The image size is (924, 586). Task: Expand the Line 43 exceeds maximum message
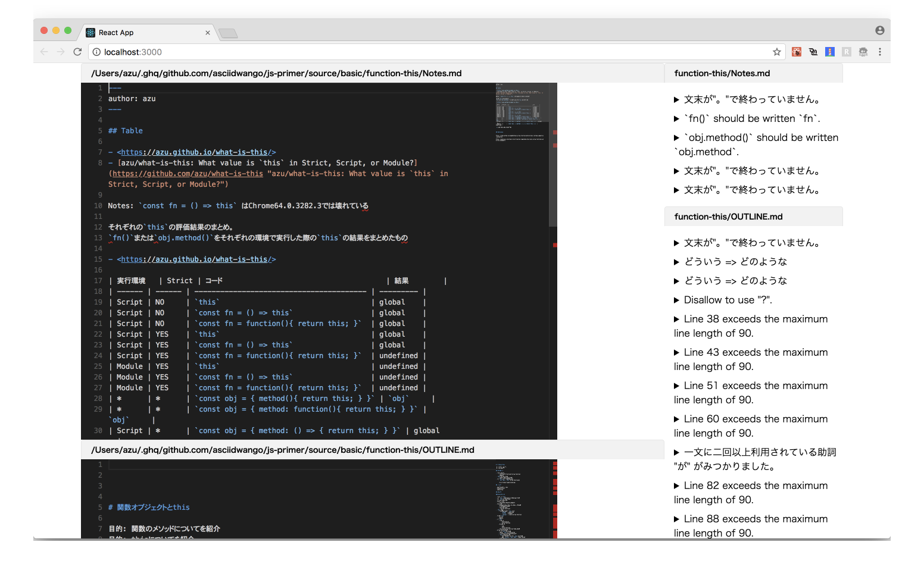click(751, 359)
